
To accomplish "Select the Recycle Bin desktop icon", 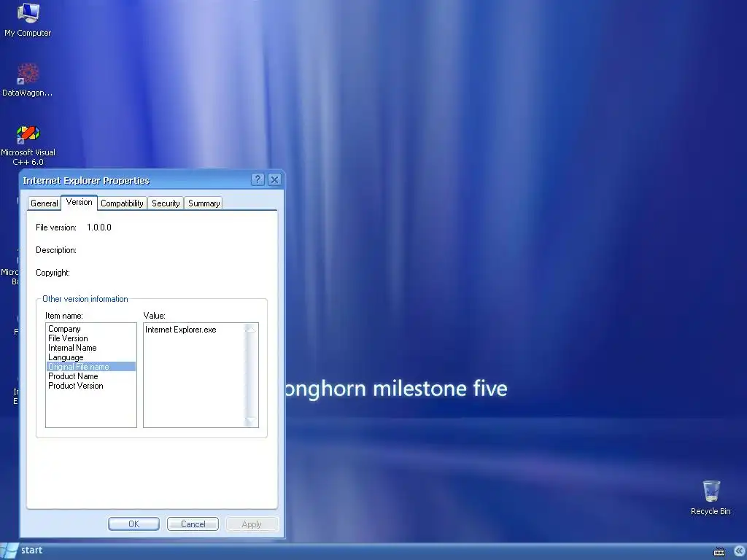I will 711,497.
